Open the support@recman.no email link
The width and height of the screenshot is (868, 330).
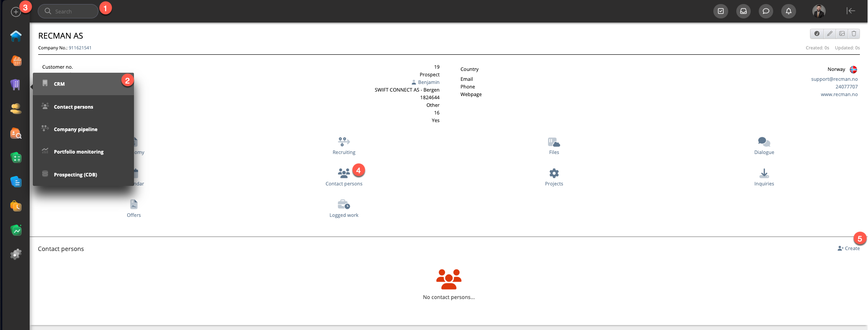click(834, 79)
